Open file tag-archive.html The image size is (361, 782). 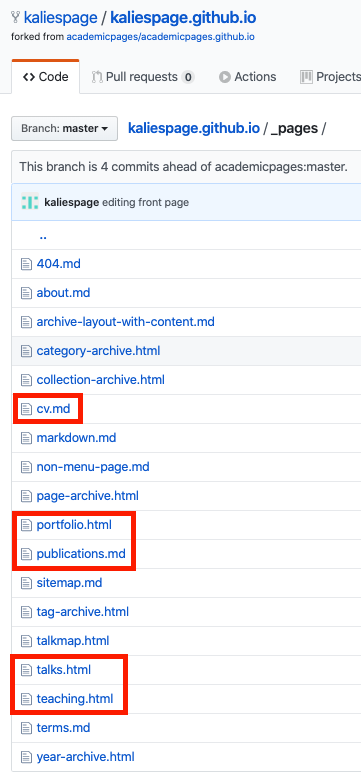[x=83, y=611]
